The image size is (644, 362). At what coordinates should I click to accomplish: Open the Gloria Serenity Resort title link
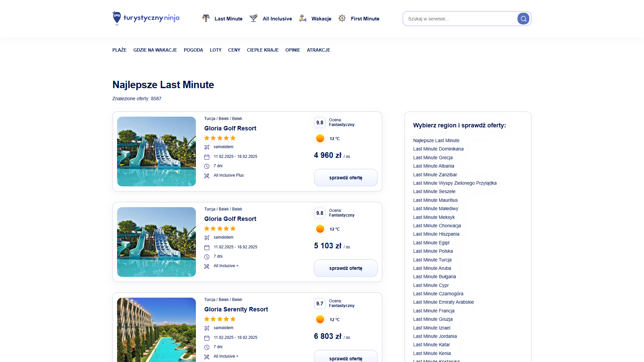236,309
